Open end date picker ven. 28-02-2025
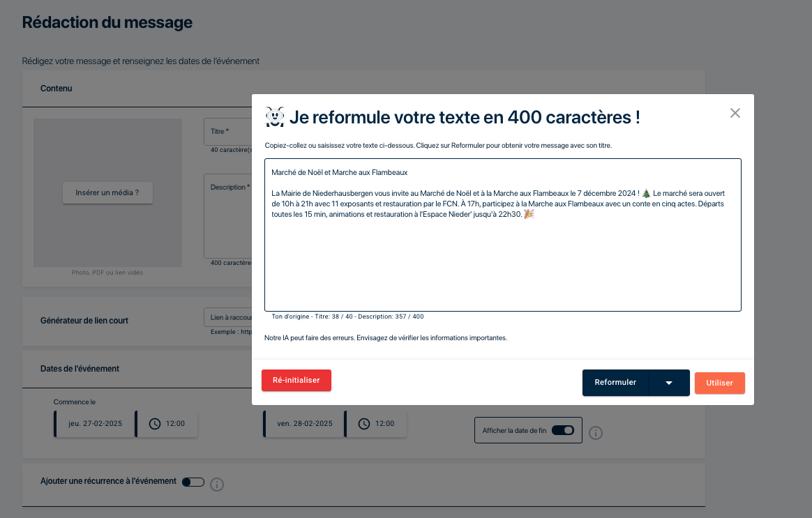The image size is (812, 518). [303, 423]
